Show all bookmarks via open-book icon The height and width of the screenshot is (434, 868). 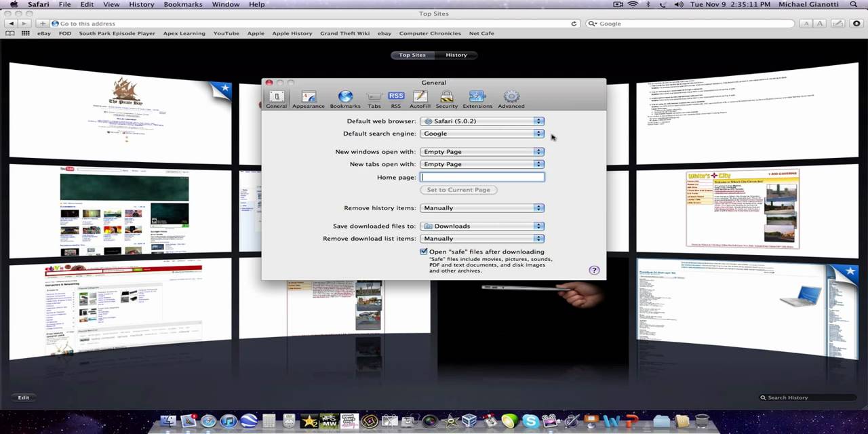coord(10,33)
